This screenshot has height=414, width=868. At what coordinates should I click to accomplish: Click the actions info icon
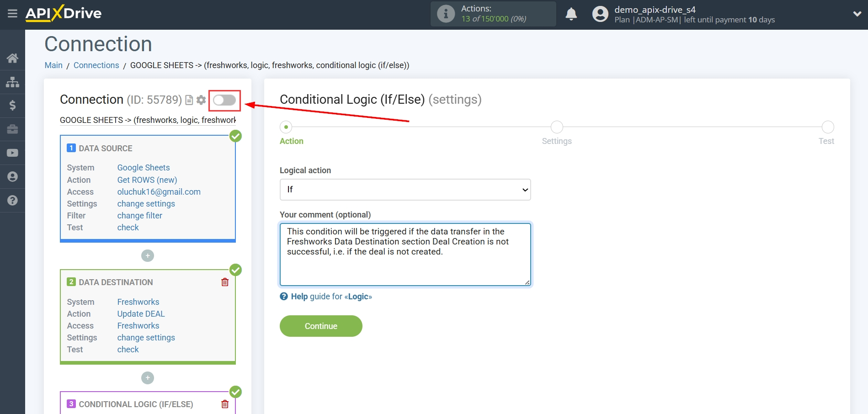(x=446, y=14)
